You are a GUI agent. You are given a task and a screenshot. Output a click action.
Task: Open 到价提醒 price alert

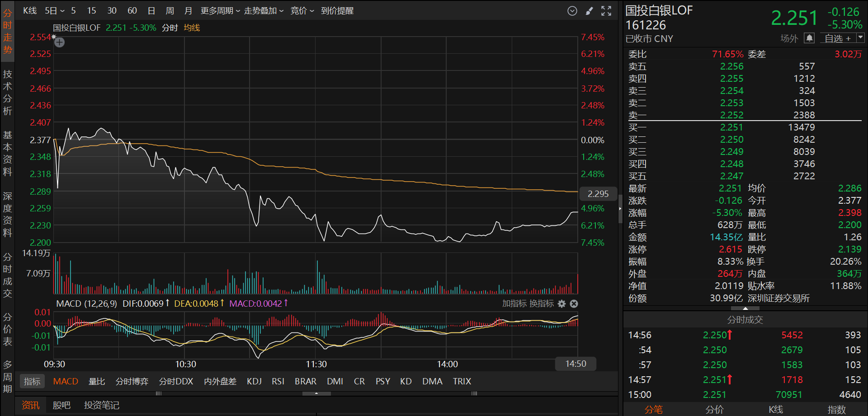click(x=337, y=10)
